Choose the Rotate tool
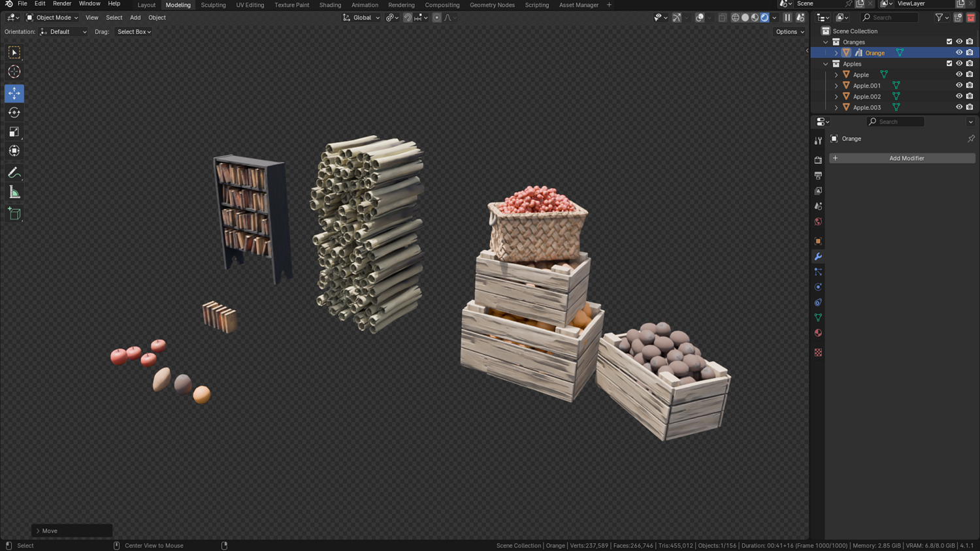Screen dimensions: 980x551 pyautogui.click(x=14, y=112)
